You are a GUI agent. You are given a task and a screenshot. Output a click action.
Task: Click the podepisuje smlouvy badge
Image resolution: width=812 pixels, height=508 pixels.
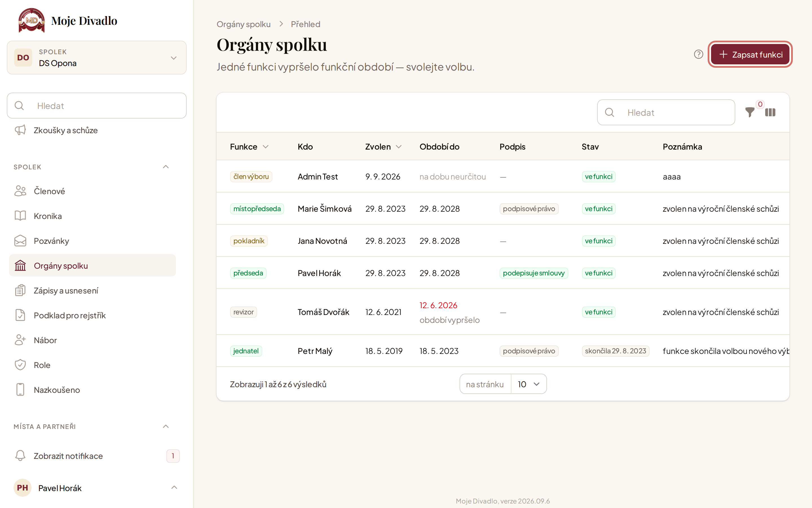pyautogui.click(x=533, y=273)
